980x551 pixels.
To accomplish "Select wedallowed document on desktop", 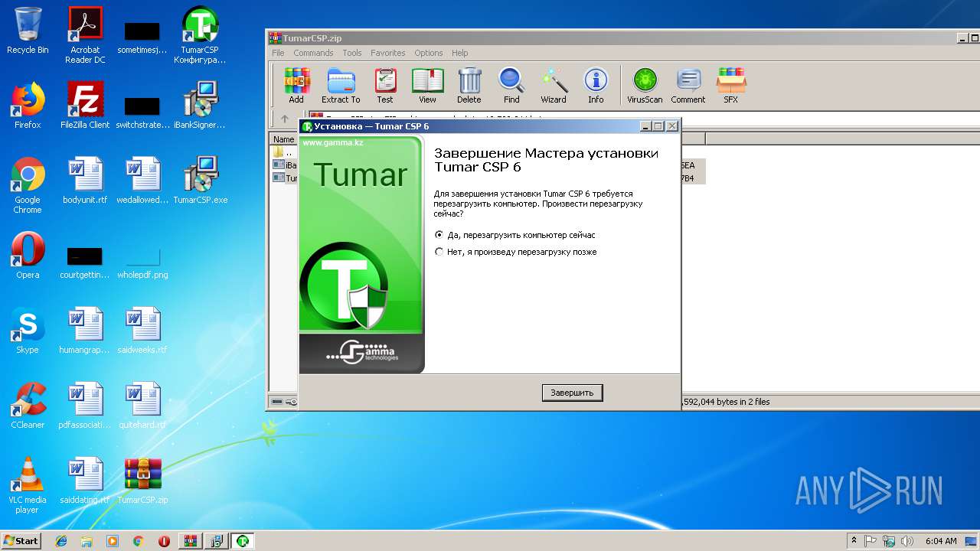I will pos(142,181).
